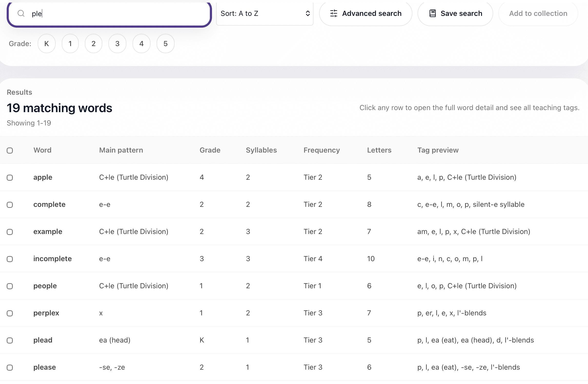Open the word 'complete' detail
The width and height of the screenshot is (588, 384).
[49, 204]
